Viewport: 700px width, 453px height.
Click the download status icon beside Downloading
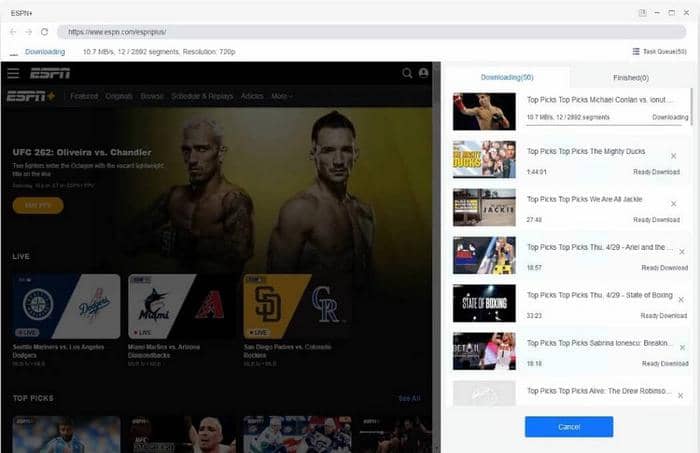click(x=14, y=53)
